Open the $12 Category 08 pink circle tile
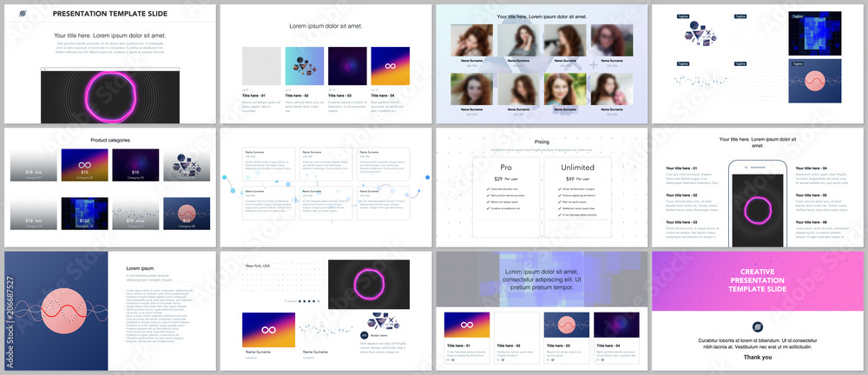The image size is (868, 375). pos(187,214)
